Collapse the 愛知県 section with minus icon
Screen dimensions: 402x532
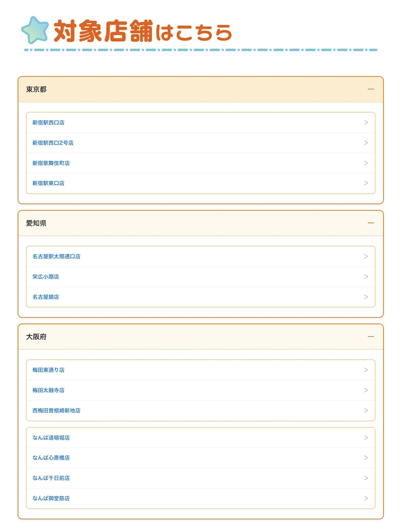(x=370, y=223)
